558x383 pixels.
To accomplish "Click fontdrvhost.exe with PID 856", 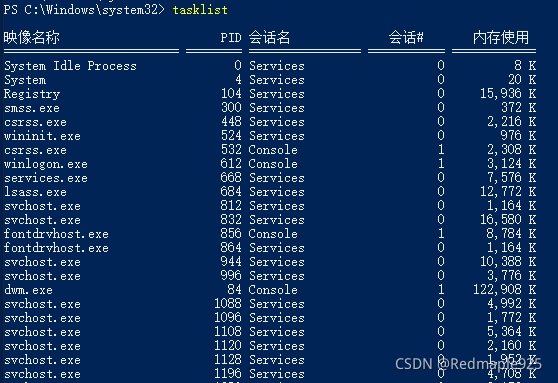I will [x=56, y=234].
